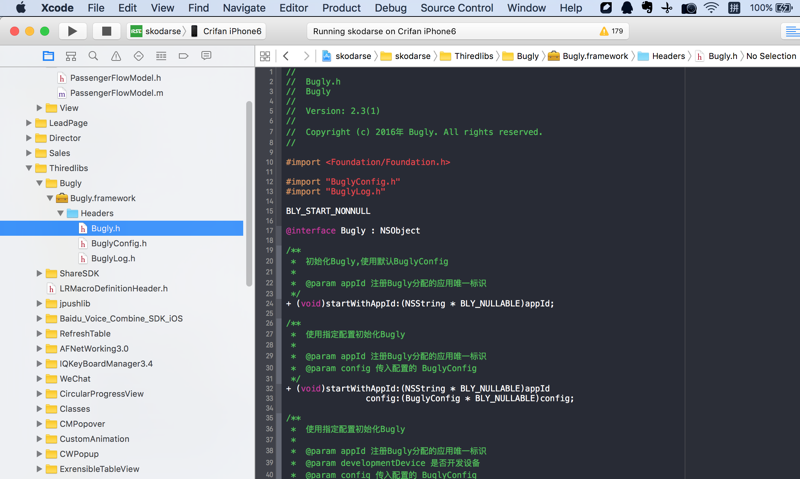Collapse the Headers folder
This screenshot has width=800, height=479.
[60, 213]
